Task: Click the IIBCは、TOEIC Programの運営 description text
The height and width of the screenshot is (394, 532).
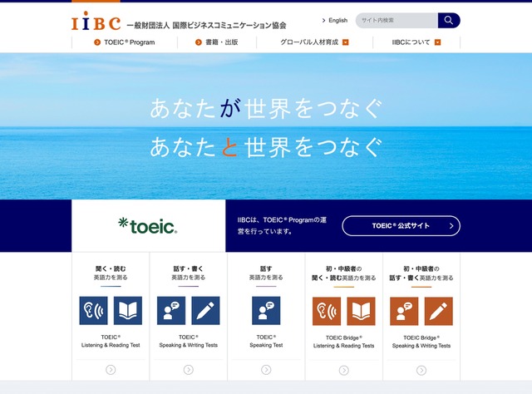Action: coord(282,225)
